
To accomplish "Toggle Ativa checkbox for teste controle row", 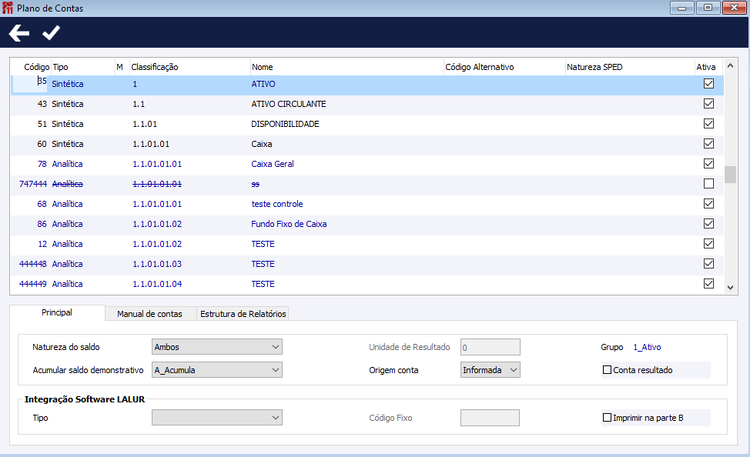I will point(709,204).
